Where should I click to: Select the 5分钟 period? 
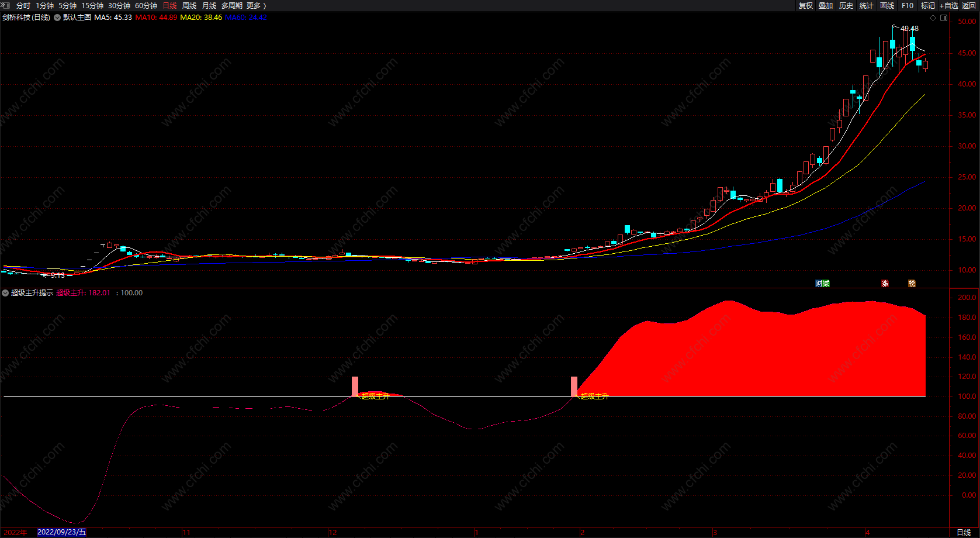(x=67, y=6)
